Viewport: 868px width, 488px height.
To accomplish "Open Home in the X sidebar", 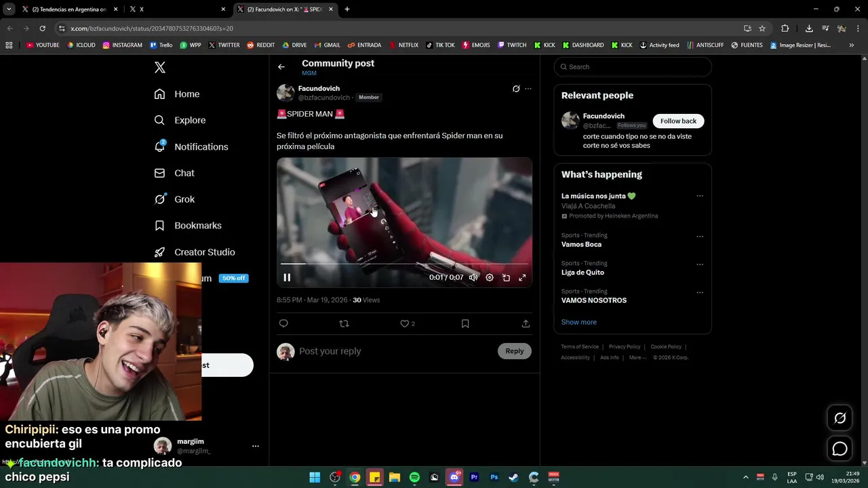I will pyautogui.click(x=177, y=94).
